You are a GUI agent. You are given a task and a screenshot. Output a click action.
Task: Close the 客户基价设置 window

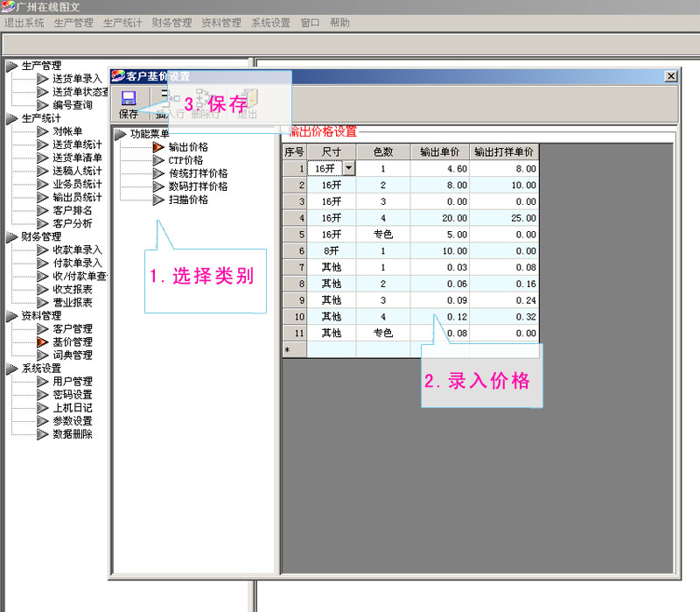click(670, 76)
